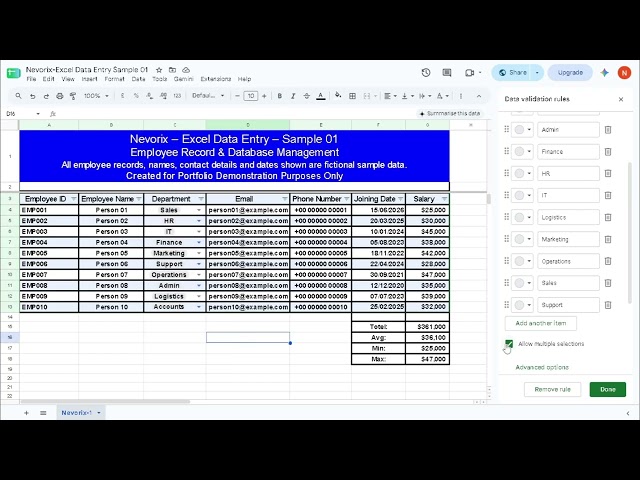Open the account avatar N

tap(624, 73)
